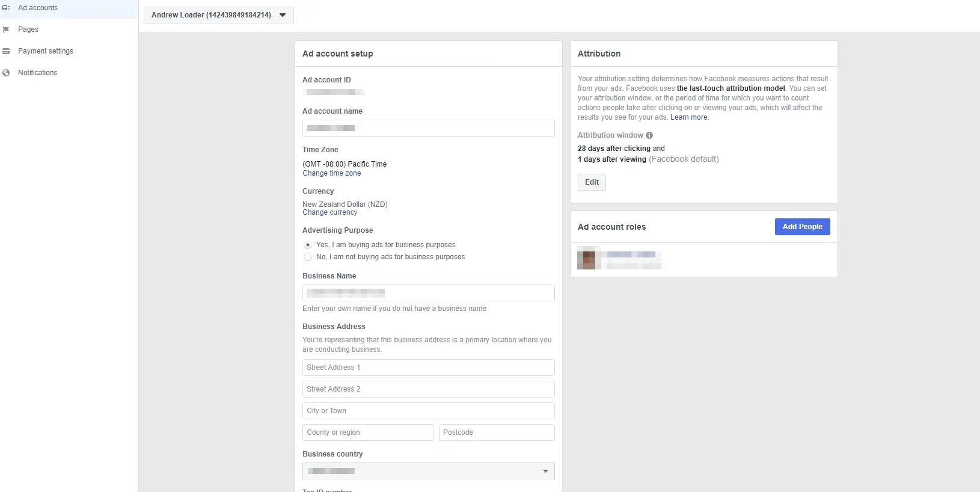Select 'Yes, I am buying ads for business purposes'
The image size is (980, 492).
tap(308, 245)
